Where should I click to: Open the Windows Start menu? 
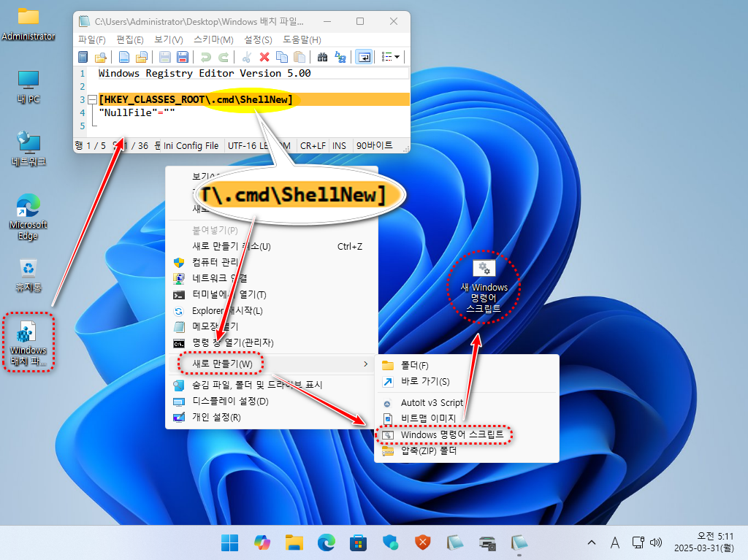[x=229, y=542]
